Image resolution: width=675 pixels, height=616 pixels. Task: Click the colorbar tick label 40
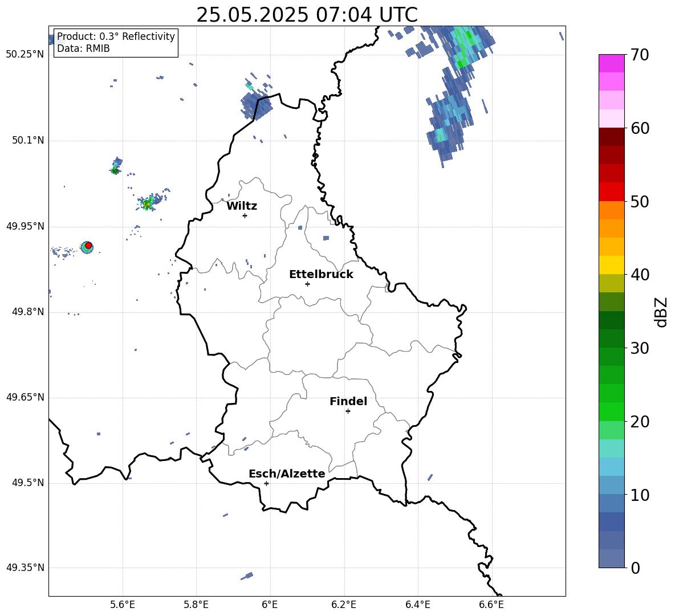(x=640, y=275)
